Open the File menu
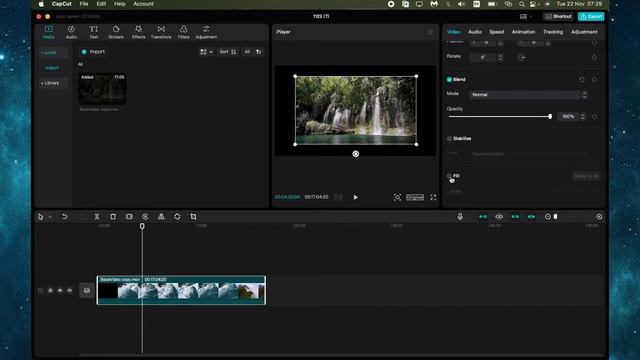 pyautogui.click(x=84, y=4)
